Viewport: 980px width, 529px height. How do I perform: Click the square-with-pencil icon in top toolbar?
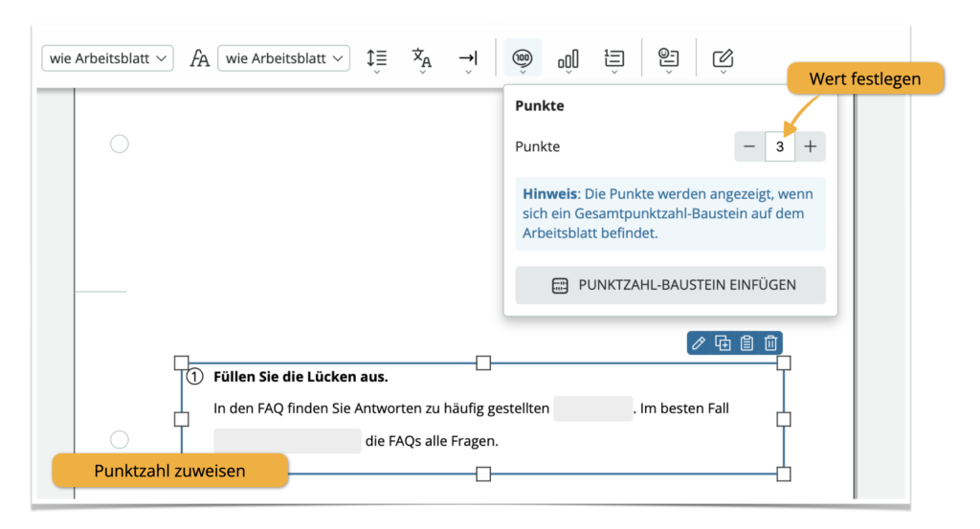[x=723, y=58]
